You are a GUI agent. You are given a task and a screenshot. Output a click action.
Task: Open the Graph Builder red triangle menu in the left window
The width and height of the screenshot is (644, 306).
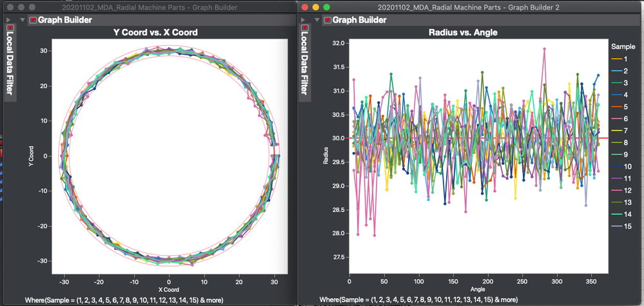[x=34, y=20]
